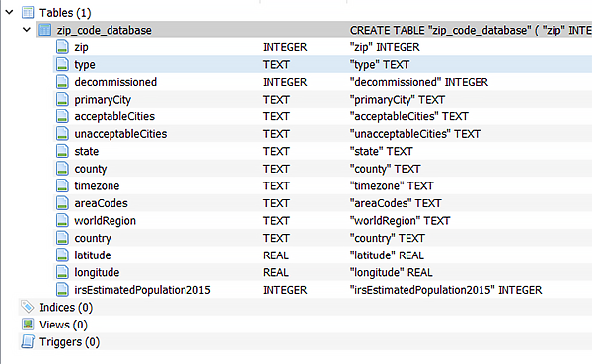Select the Indices (0) label
The image size is (592, 364).
tap(66, 308)
